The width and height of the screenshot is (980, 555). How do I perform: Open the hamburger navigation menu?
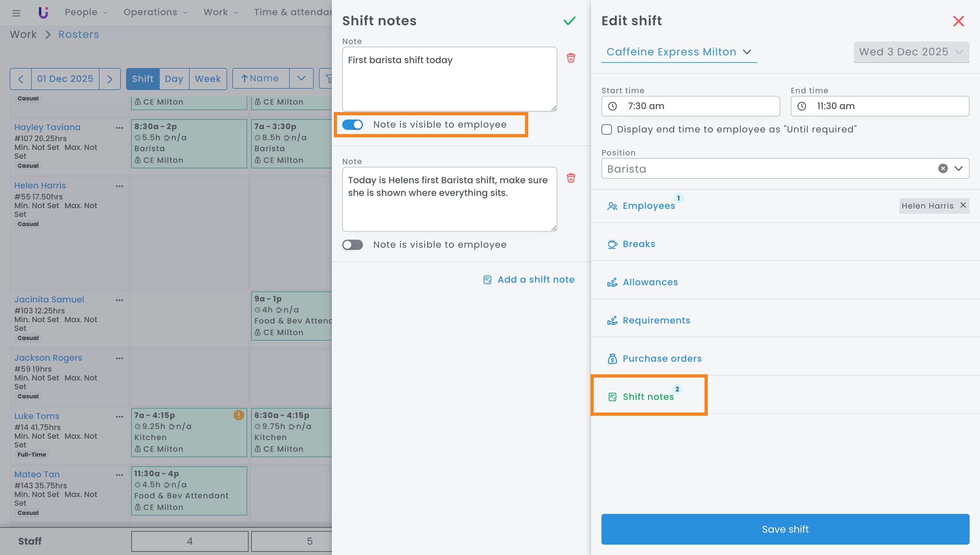click(x=16, y=13)
